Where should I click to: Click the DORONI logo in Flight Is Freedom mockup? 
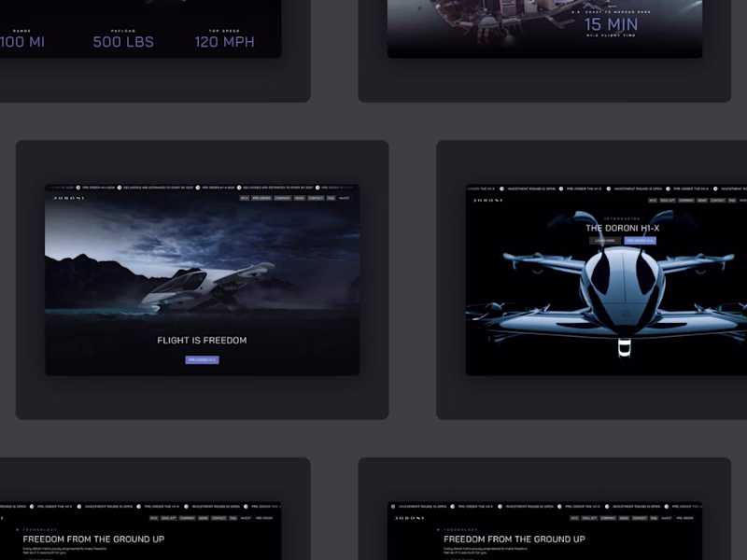click(69, 198)
